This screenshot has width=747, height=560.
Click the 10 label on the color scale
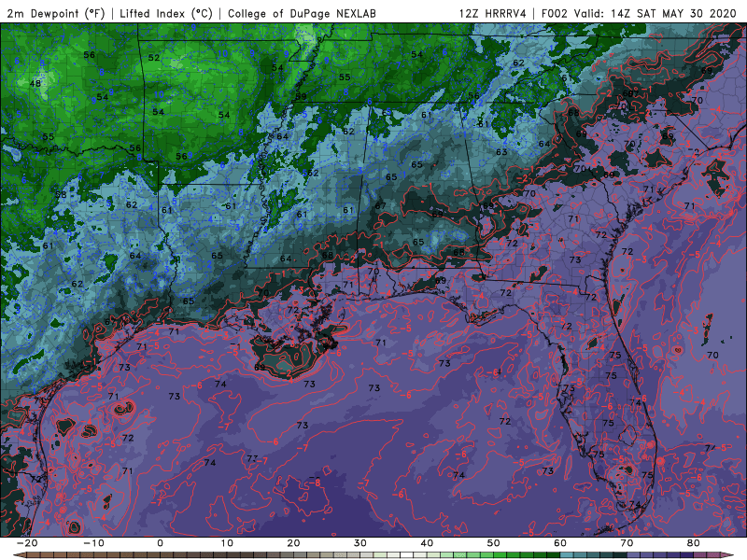point(227,543)
